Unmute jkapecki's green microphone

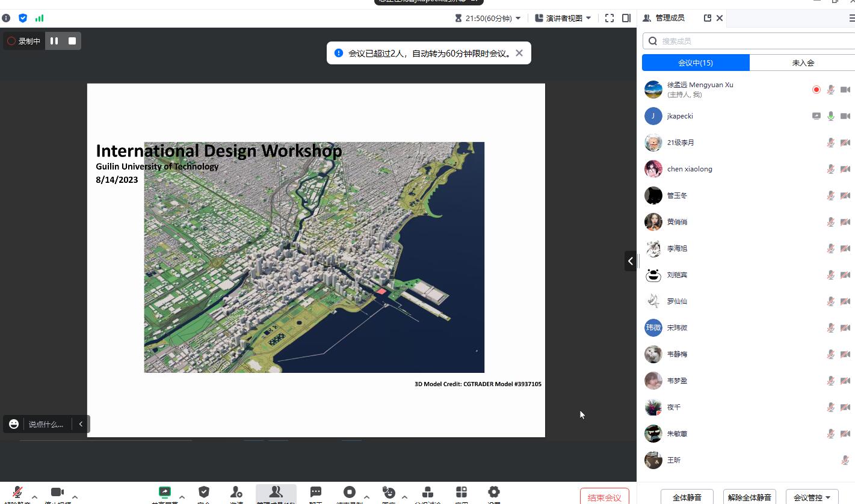(x=831, y=116)
